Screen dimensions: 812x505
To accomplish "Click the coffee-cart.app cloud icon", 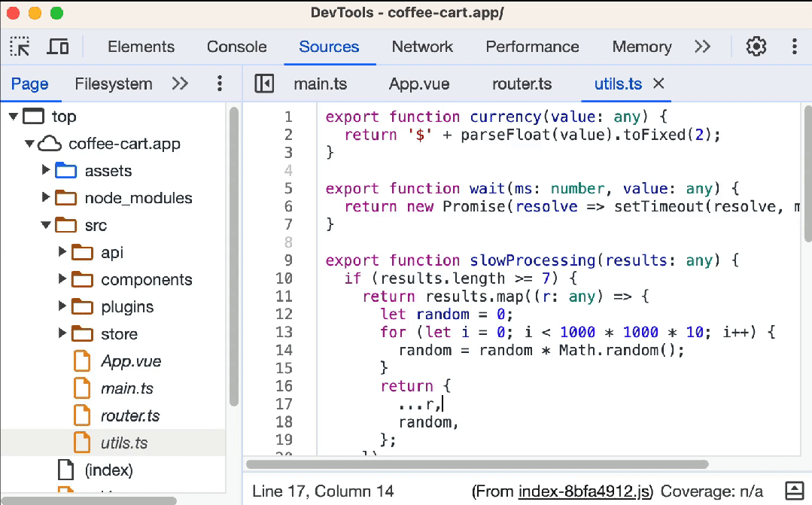I will pyautogui.click(x=50, y=144).
